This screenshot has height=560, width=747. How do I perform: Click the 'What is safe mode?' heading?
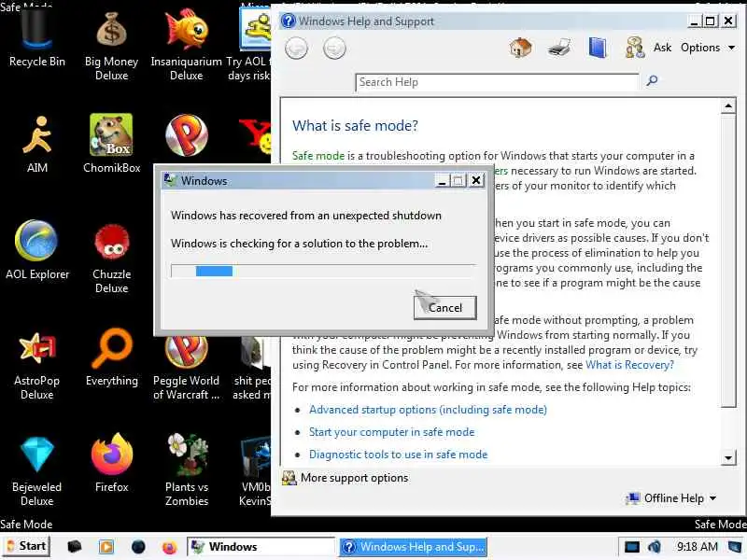355,126
